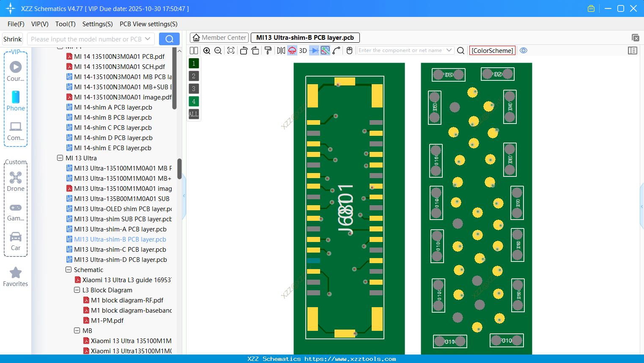Toggle visibility with the eye icon near ColorScheme
Viewport: 644px width, 363px height.
tap(523, 50)
